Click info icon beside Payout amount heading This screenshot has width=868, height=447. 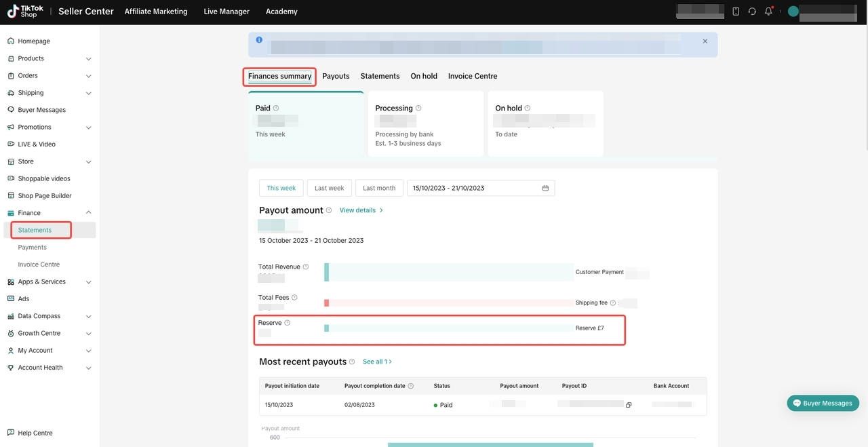[x=329, y=210]
